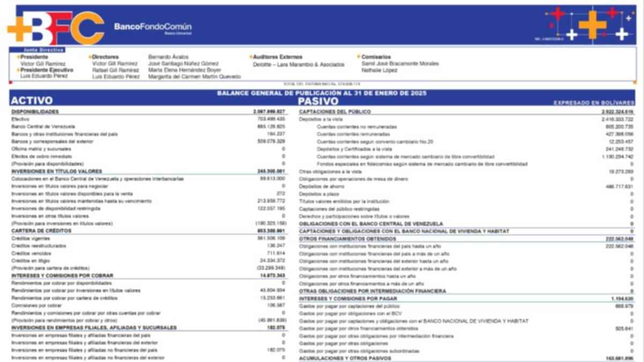Click the plus icon beside Auditores Externos

click(x=250, y=56)
